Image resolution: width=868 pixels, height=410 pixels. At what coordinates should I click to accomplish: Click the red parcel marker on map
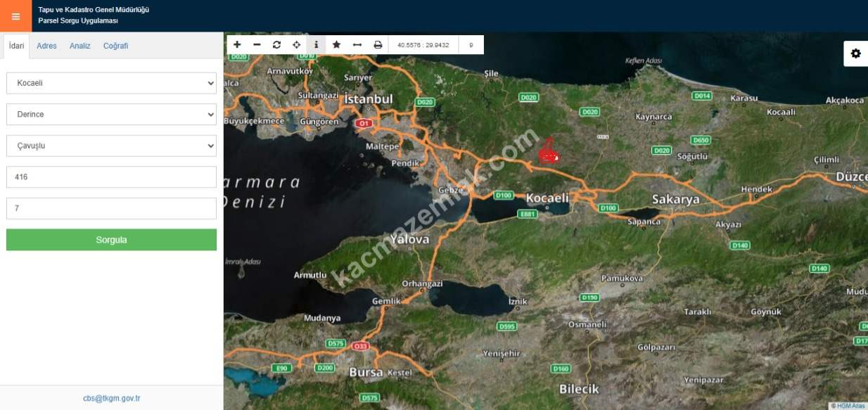click(x=547, y=152)
